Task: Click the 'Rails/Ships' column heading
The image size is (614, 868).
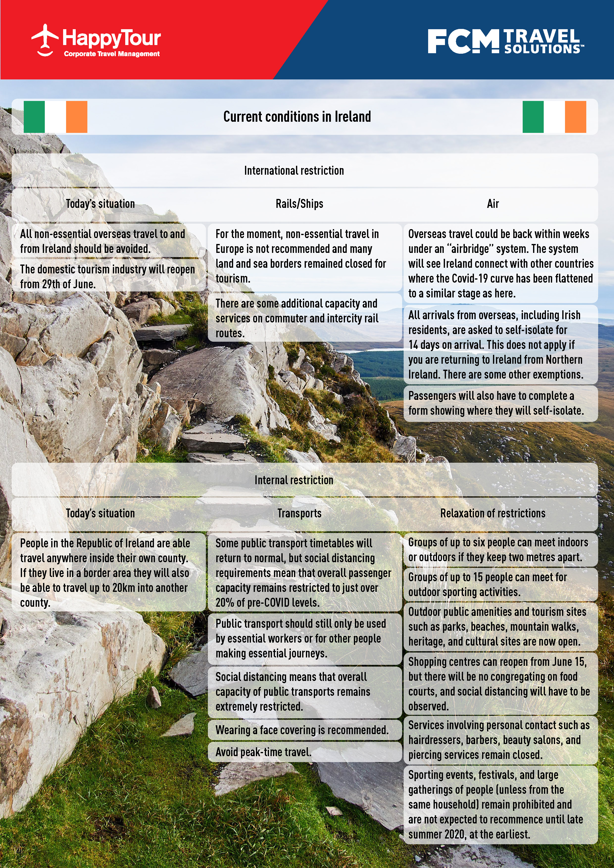Action: 299,204
